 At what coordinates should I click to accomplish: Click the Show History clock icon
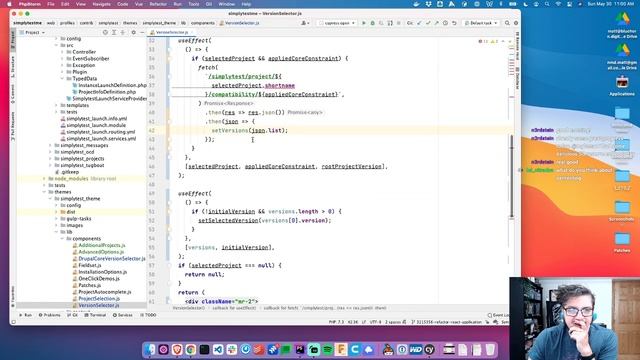click(445, 23)
